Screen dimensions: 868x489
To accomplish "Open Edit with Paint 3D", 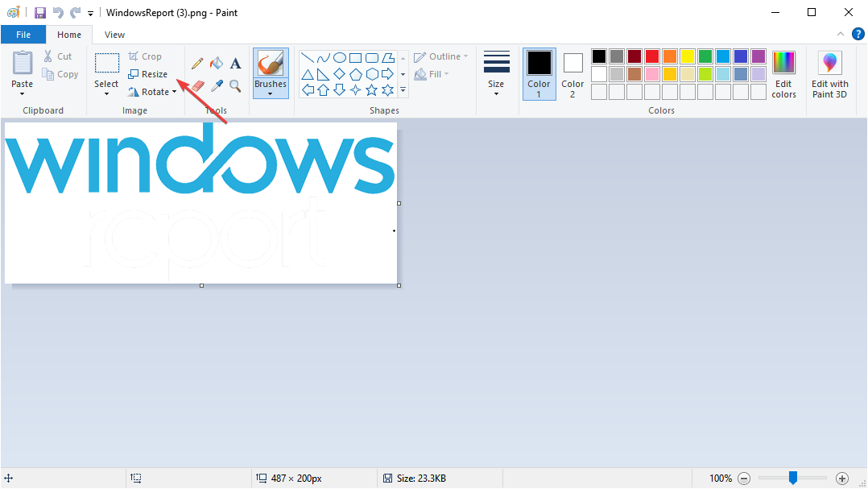I will coord(830,75).
